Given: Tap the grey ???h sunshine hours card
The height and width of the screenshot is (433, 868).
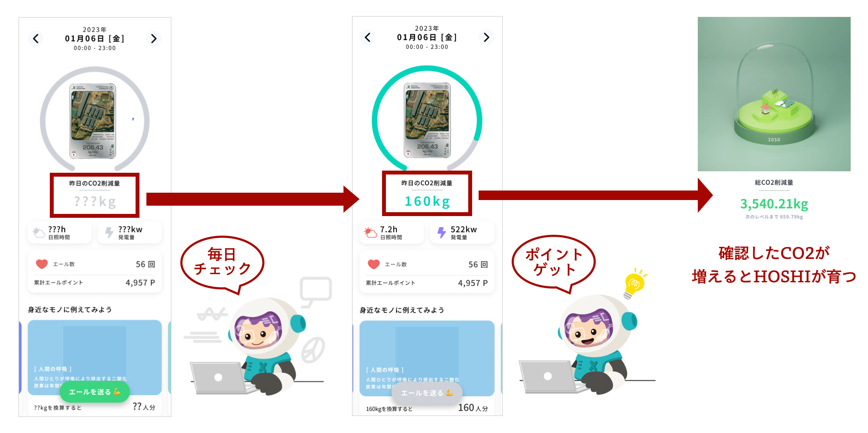Looking at the screenshot, I should [x=60, y=233].
